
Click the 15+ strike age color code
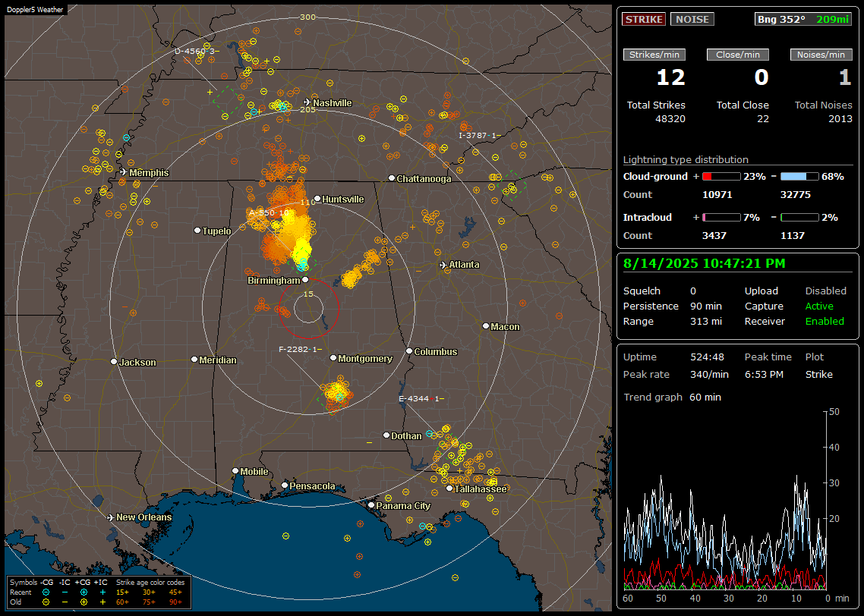122,592
